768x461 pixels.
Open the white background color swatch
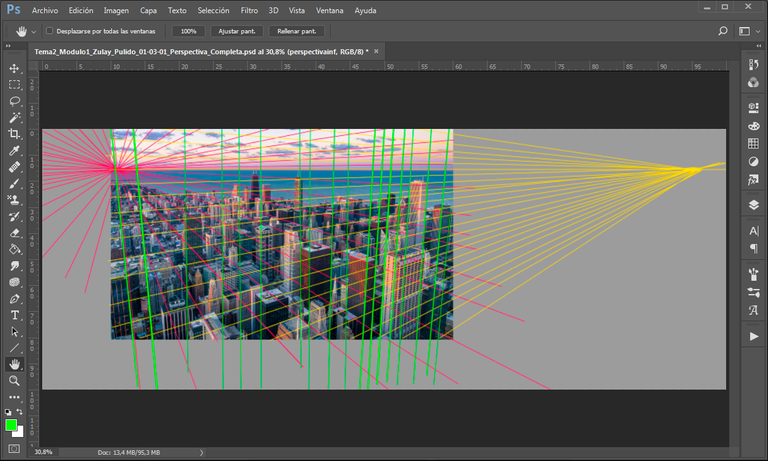click(x=20, y=433)
